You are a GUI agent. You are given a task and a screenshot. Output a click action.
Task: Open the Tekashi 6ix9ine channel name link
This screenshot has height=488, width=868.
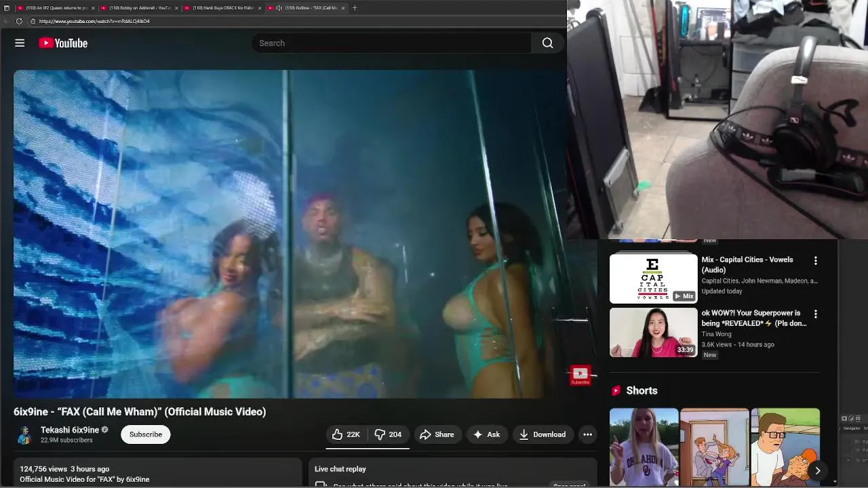(70, 430)
